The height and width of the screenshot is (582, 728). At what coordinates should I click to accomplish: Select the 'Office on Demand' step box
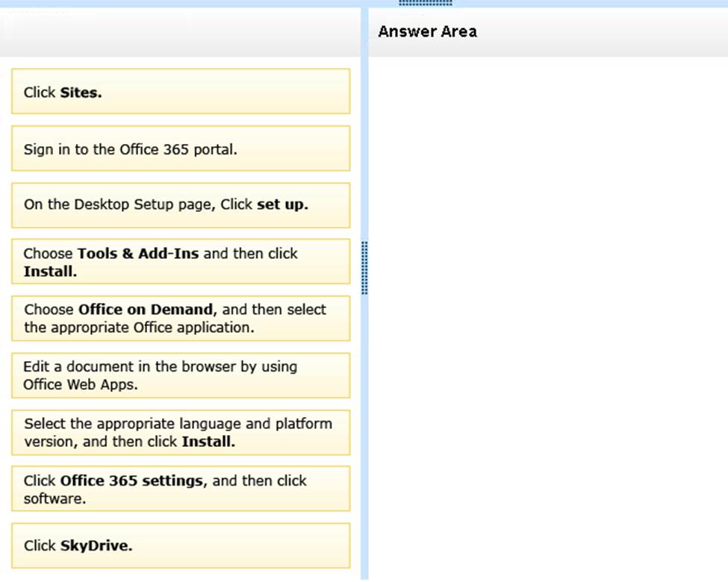(181, 319)
